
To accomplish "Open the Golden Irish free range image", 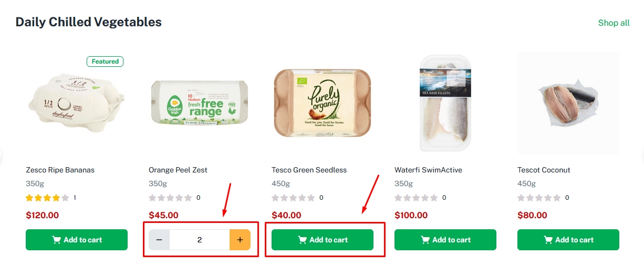I will (200, 103).
